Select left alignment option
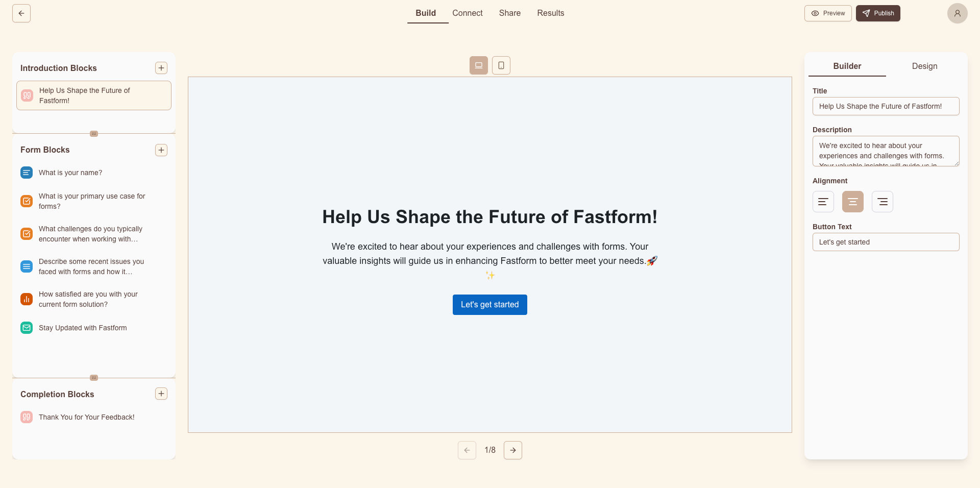 pos(823,202)
